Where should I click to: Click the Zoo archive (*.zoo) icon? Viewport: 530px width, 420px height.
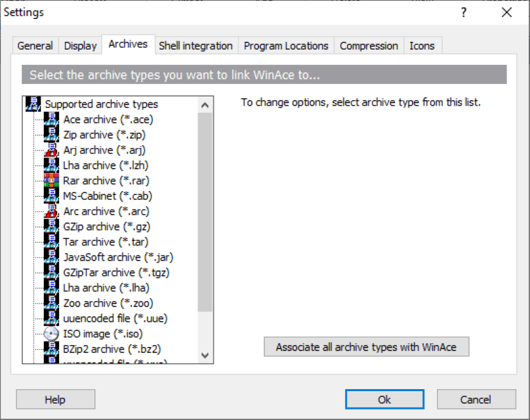tap(51, 303)
